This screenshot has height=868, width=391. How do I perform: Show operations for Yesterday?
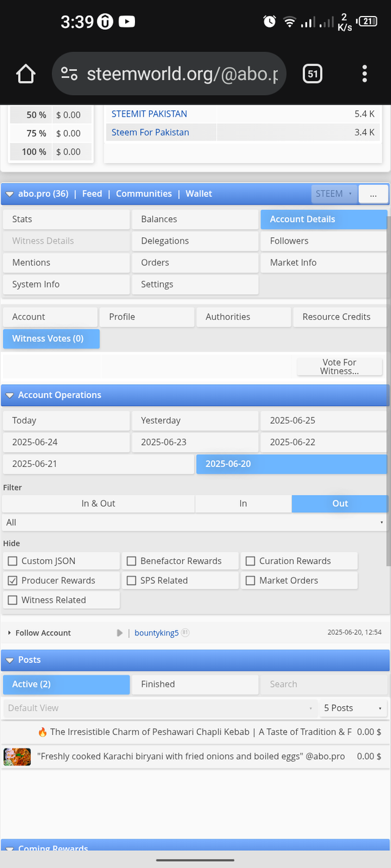click(195, 421)
